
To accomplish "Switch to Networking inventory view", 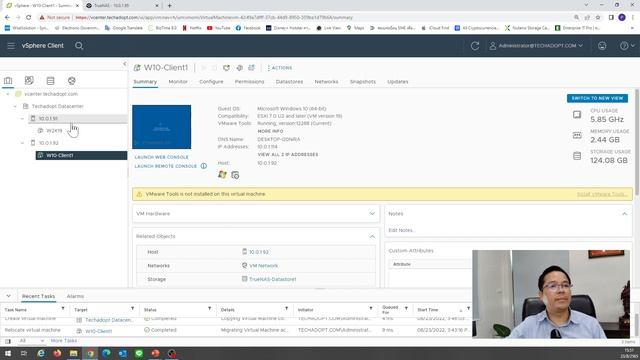I will point(72,80).
